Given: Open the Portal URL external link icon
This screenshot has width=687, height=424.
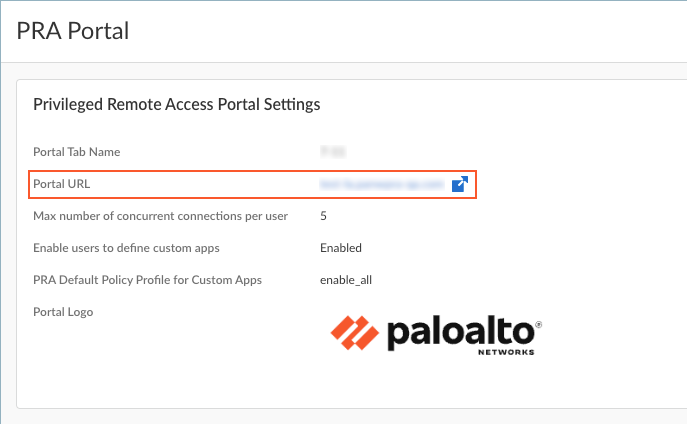Looking at the screenshot, I should 460,184.
